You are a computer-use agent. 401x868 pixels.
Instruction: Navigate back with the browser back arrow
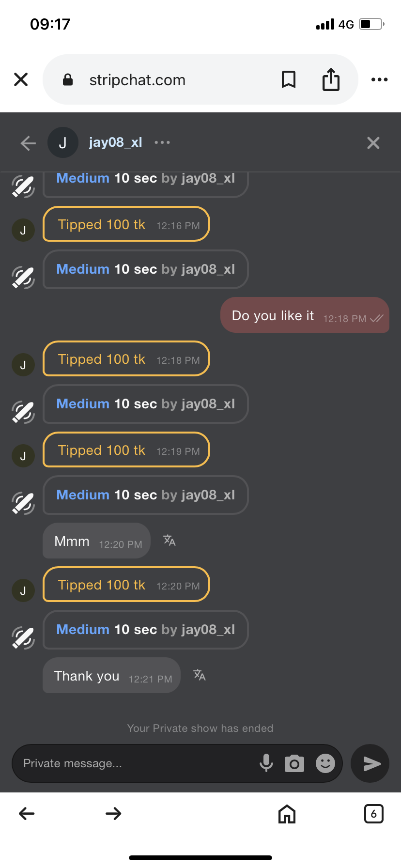[x=27, y=814]
